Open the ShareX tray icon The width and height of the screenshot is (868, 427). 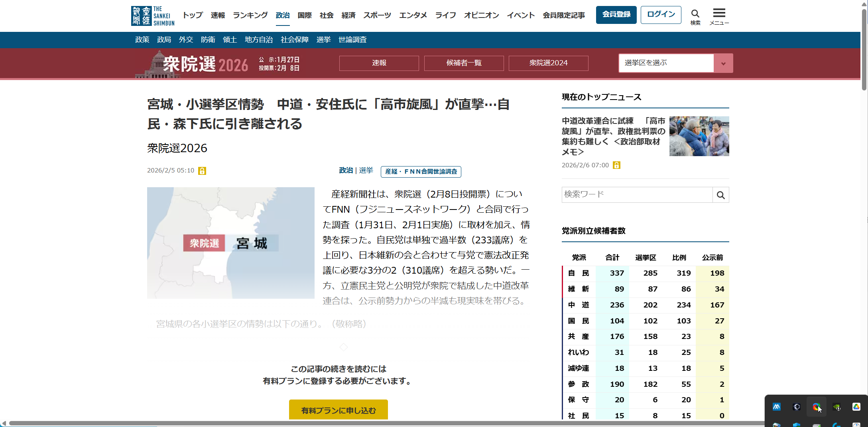816,407
